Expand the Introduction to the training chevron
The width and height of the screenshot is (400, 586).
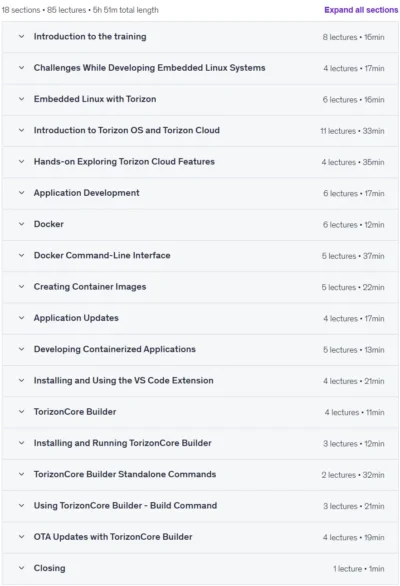click(22, 37)
